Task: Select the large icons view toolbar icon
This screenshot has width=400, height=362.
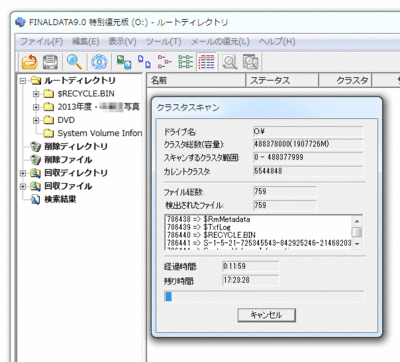Action: pyautogui.click(x=123, y=62)
